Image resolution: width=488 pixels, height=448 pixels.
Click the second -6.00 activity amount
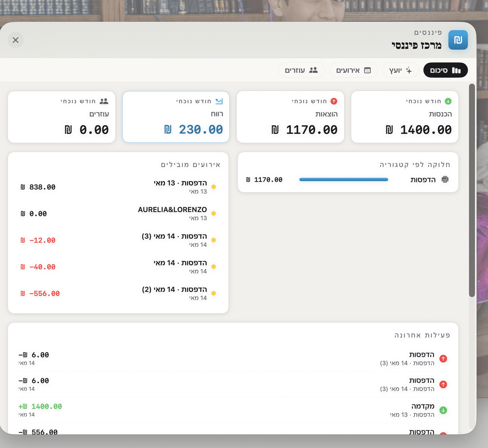click(x=34, y=381)
